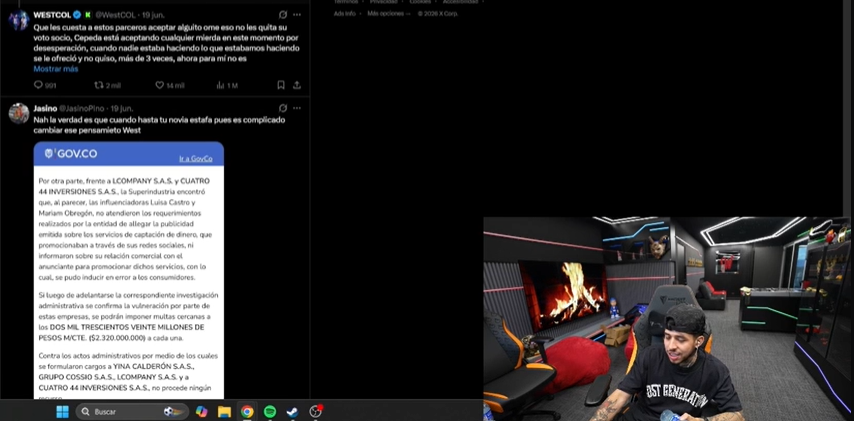Open Jasino post's 19 jun. timestamp
This screenshot has height=421, width=854.
122,108
